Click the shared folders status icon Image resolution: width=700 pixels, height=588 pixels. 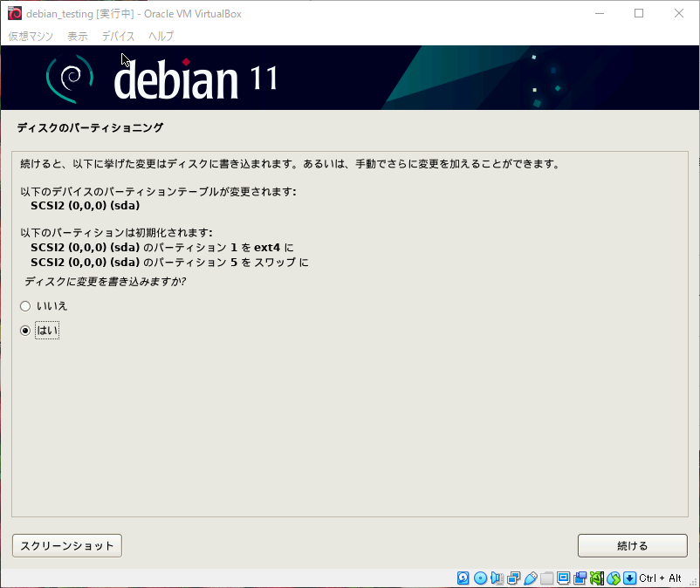click(x=547, y=578)
